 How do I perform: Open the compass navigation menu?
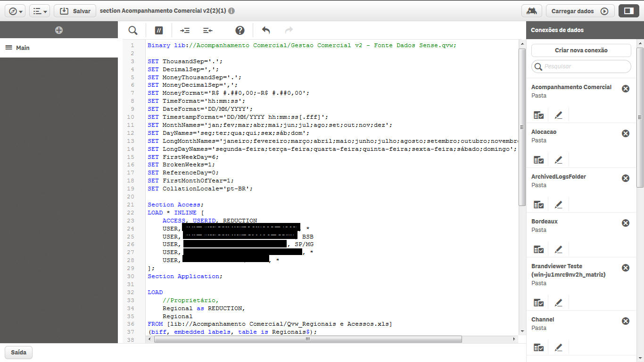tap(16, 11)
